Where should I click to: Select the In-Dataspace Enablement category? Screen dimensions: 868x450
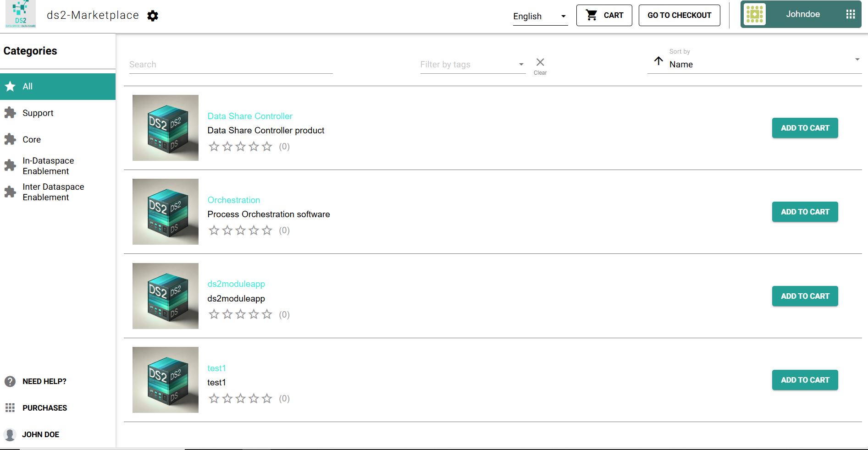48,166
